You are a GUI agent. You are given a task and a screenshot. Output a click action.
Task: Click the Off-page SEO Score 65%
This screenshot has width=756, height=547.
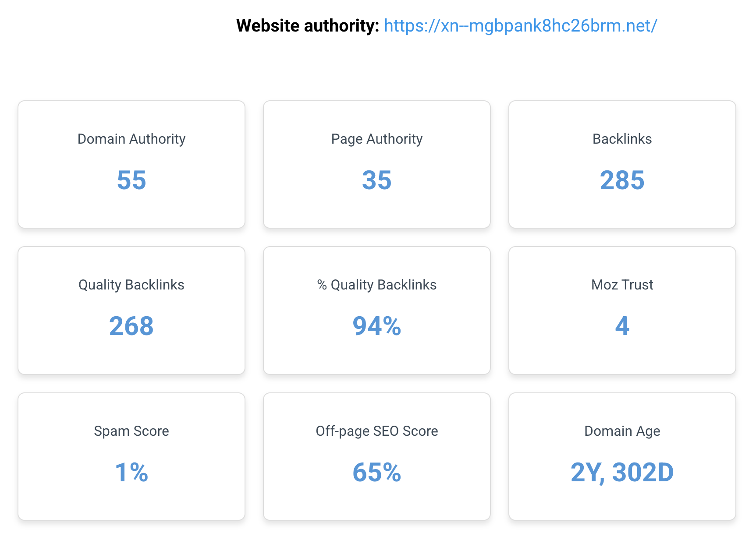click(377, 473)
